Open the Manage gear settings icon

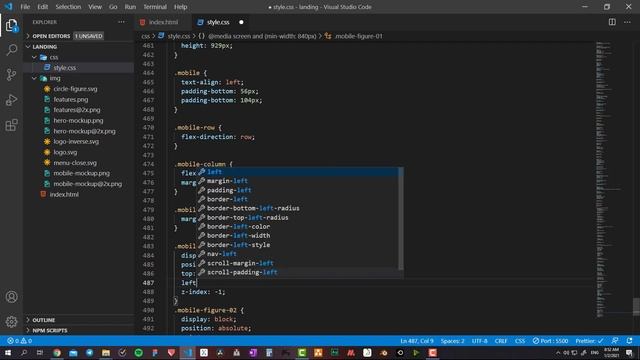(11, 322)
